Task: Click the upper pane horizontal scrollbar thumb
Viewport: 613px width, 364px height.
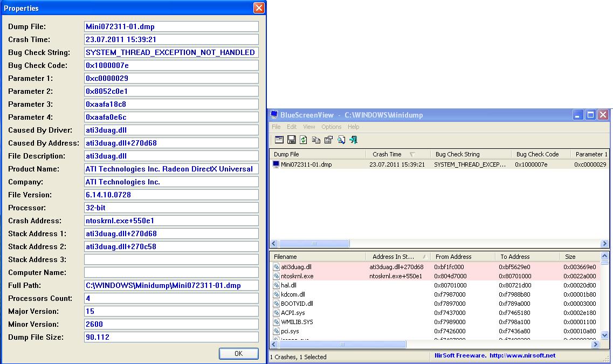Action: point(314,244)
